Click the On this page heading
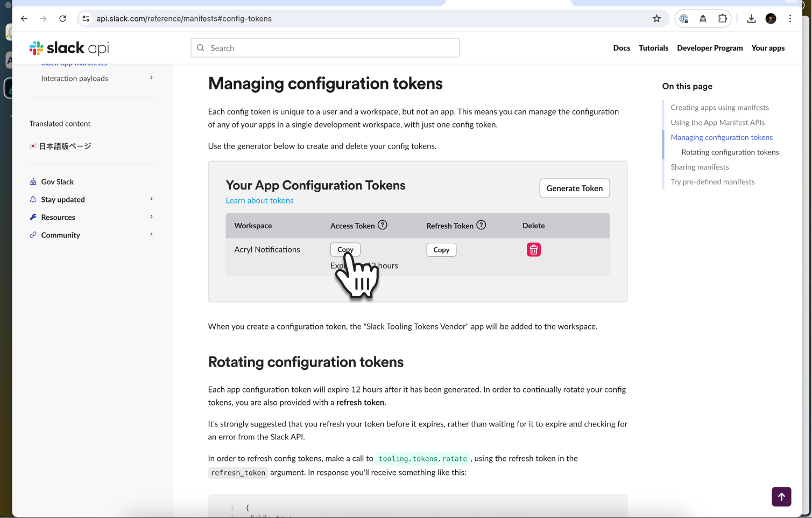The image size is (812, 518). pyautogui.click(x=687, y=86)
